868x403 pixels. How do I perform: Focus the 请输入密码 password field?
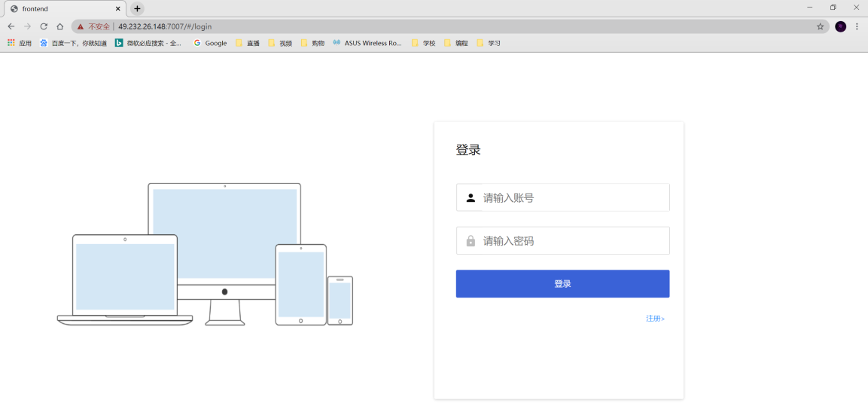coord(563,241)
